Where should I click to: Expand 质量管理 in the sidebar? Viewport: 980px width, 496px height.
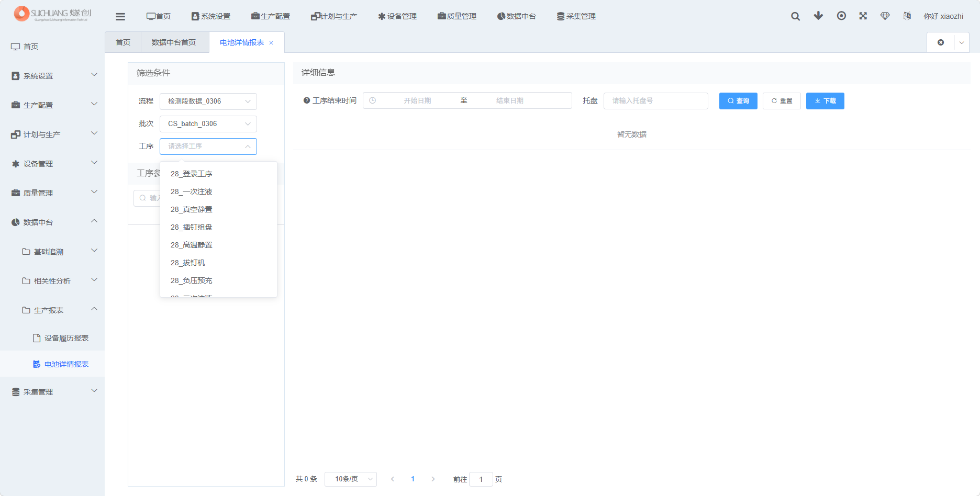point(52,193)
